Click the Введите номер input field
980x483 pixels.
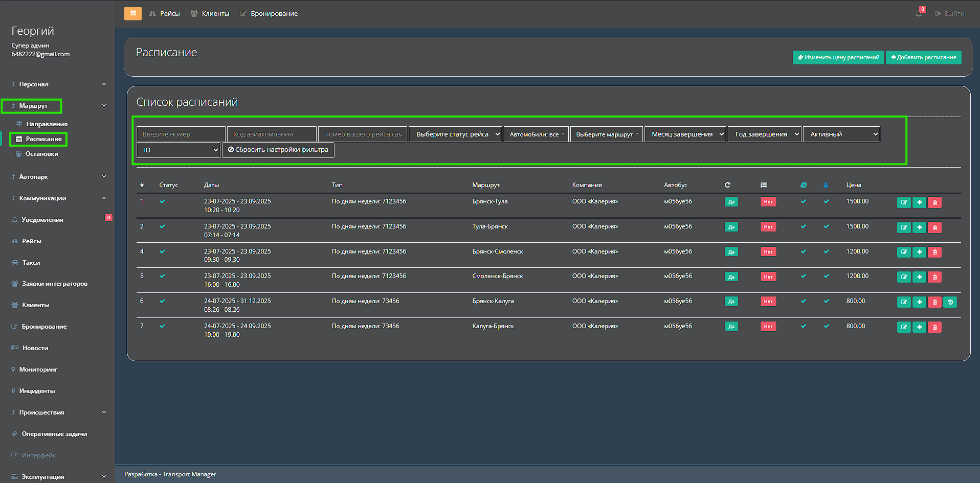click(181, 134)
